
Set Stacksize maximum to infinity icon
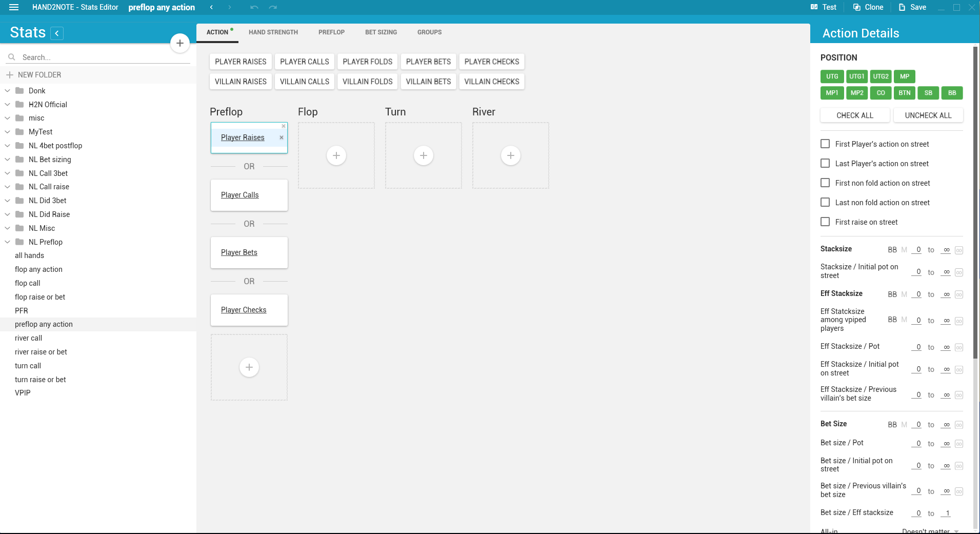pos(959,250)
